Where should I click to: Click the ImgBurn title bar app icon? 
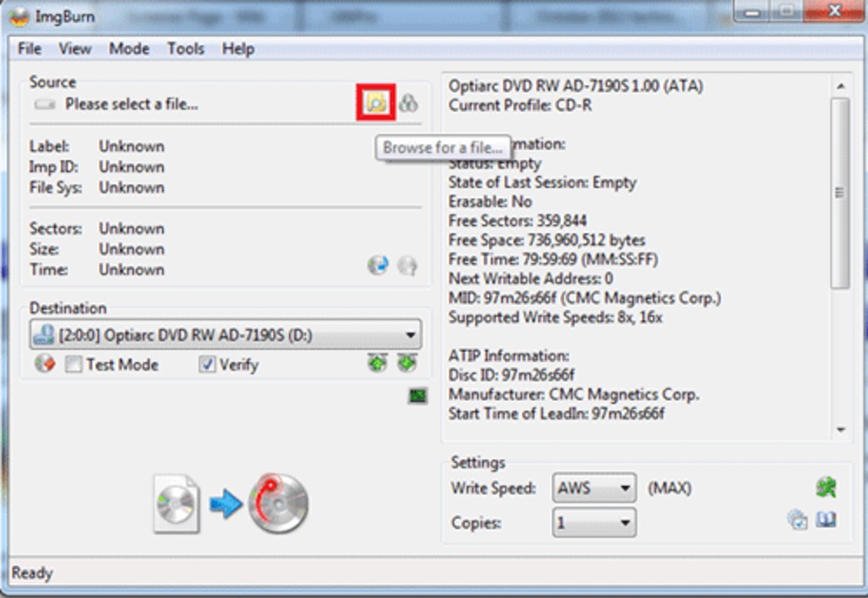(x=19, y=17)
